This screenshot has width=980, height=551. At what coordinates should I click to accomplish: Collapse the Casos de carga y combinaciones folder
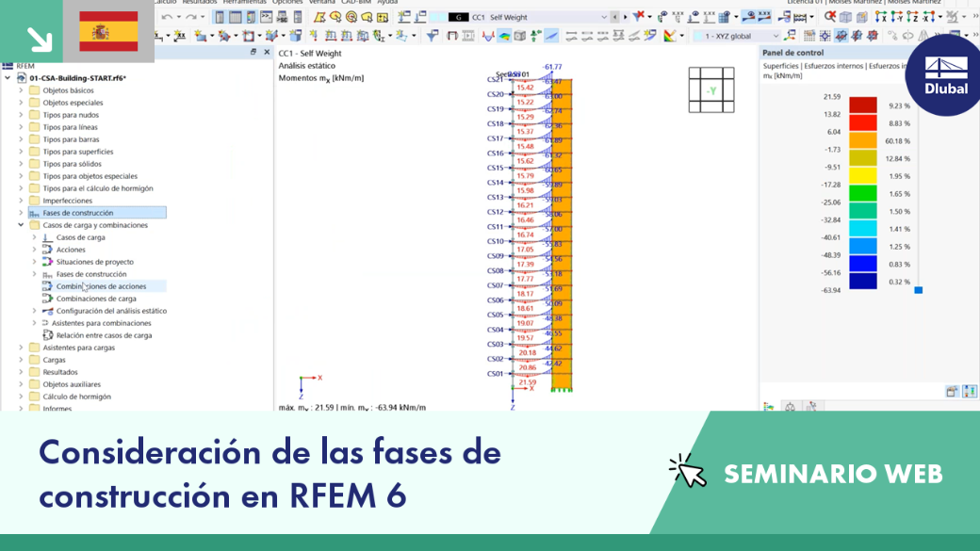tap(21, 225)
